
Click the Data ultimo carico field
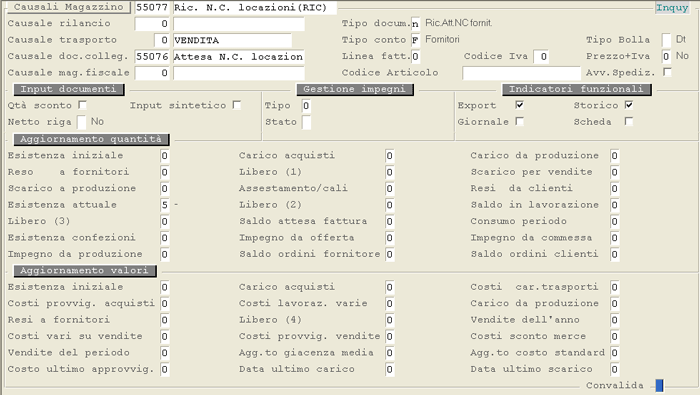pos(390,369)
